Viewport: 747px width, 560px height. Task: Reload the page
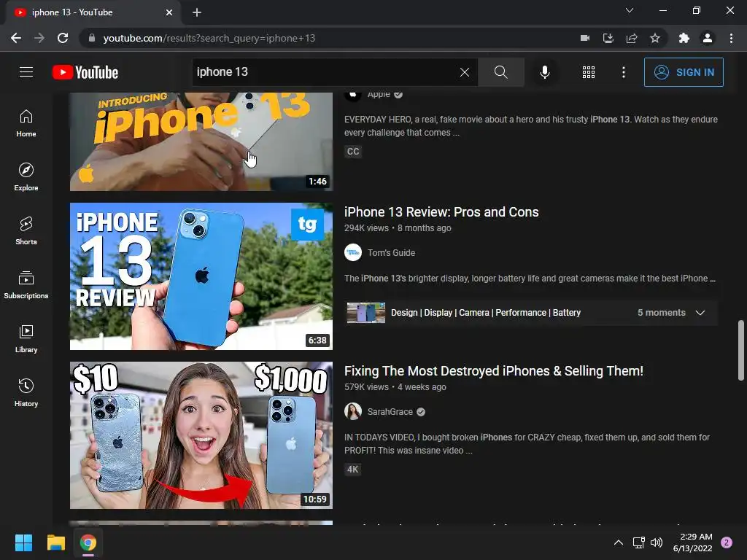tap(63, 38)
